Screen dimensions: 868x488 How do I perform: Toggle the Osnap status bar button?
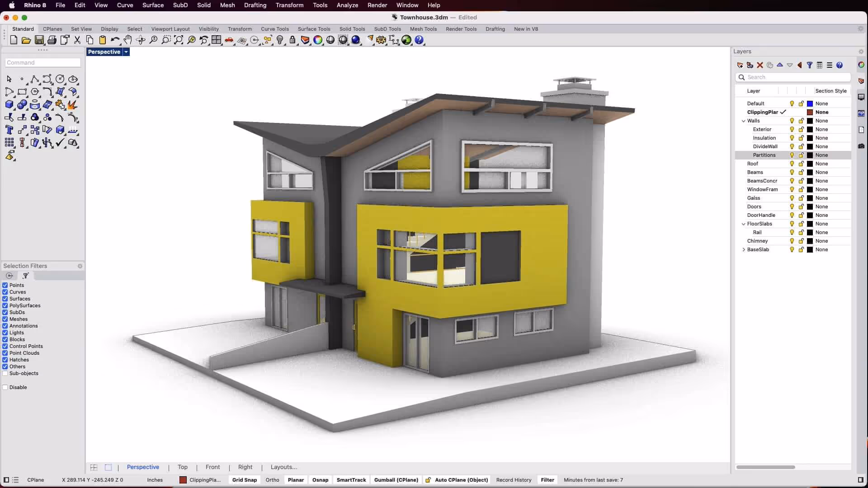coord(320,480)
